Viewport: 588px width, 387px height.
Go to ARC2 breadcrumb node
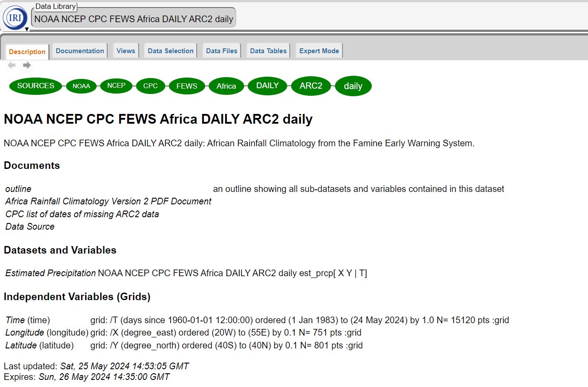(311, 86)
